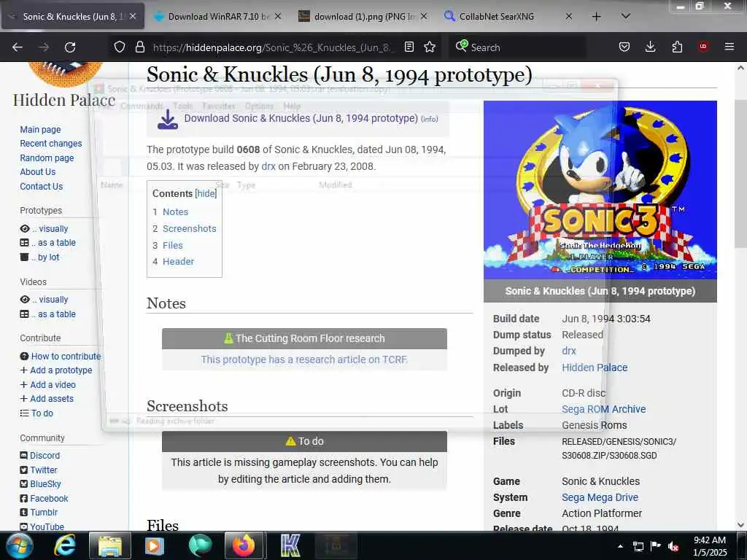Screen dimensions: 747x560
Task: Expand the list all tabs chevron
Action: coord(626,16)
